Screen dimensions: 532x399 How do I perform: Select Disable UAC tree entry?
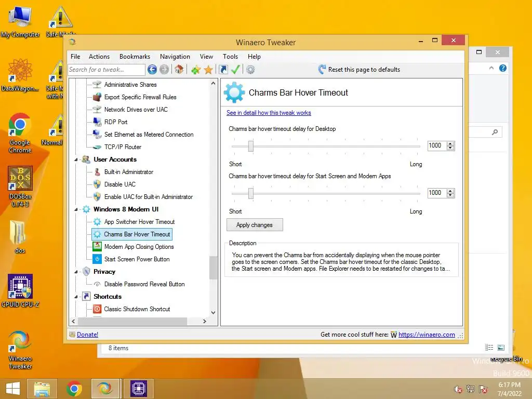pyautogui.click(x=120, y=184)
